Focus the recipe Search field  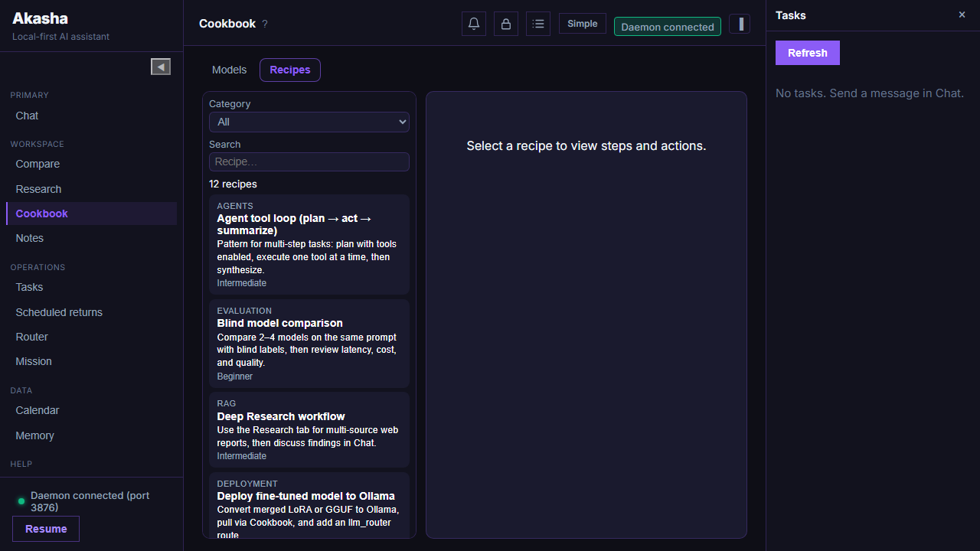(309, 162)
